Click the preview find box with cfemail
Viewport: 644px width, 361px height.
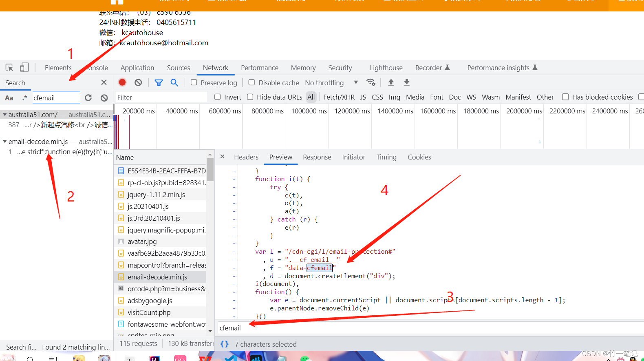pos(430,328)
